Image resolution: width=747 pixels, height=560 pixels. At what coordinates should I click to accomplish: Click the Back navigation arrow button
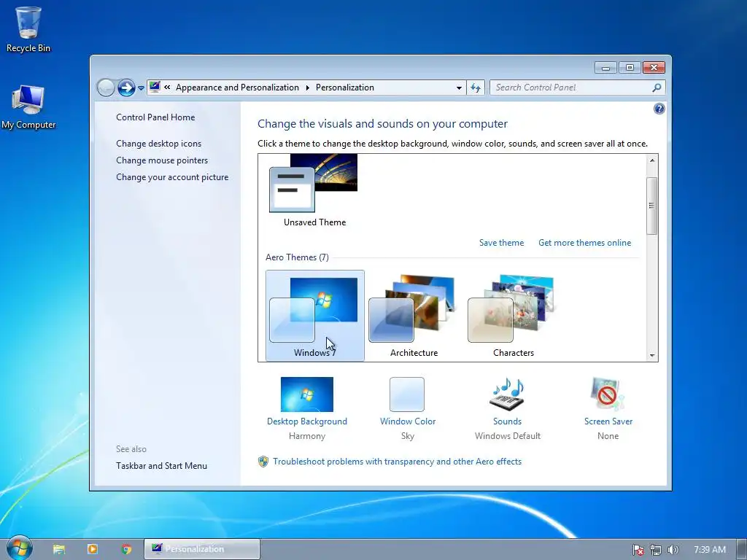click(106, 87)
